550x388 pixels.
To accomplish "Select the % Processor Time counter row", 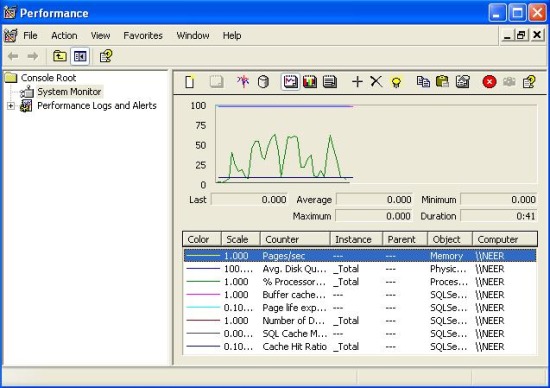I will pos(360,282).
